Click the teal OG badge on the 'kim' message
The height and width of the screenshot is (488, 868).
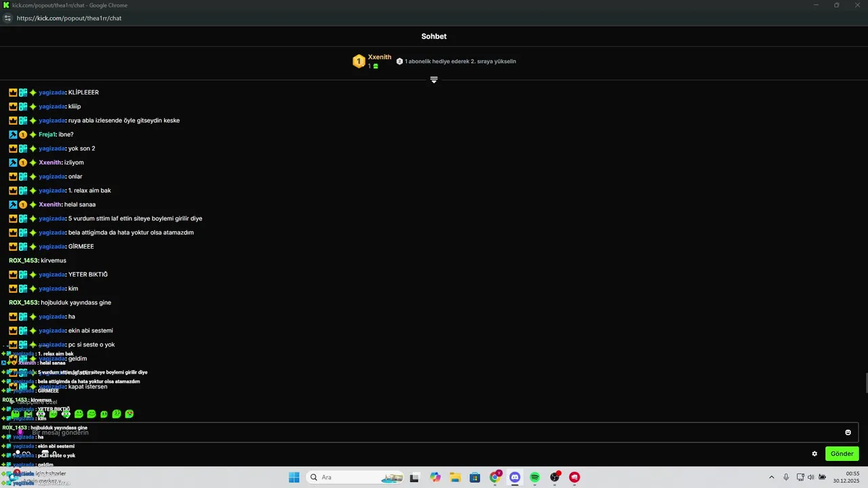pos(23,289)
